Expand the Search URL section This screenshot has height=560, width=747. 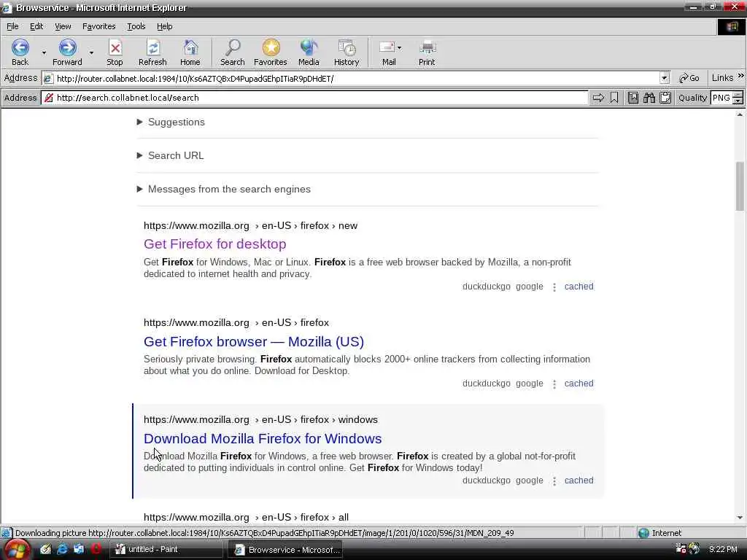pos(170,155)
